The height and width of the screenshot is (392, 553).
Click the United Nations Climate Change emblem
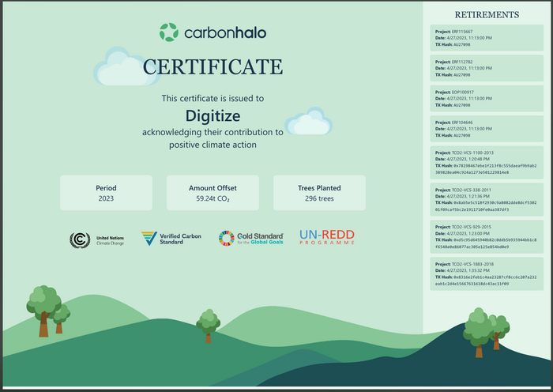click(x=80, y=239)
